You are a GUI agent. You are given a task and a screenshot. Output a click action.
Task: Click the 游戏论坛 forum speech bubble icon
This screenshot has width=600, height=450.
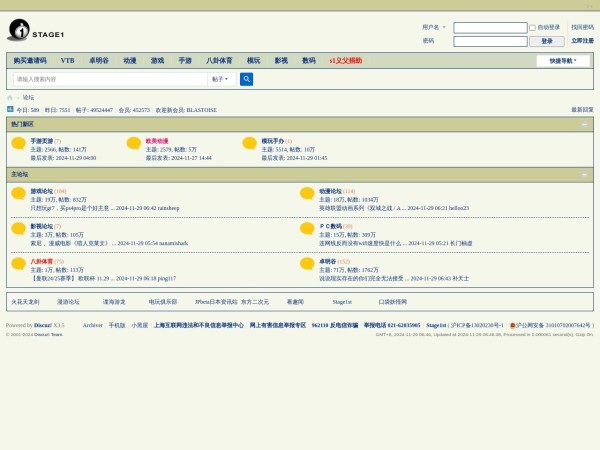click(18, 194)
